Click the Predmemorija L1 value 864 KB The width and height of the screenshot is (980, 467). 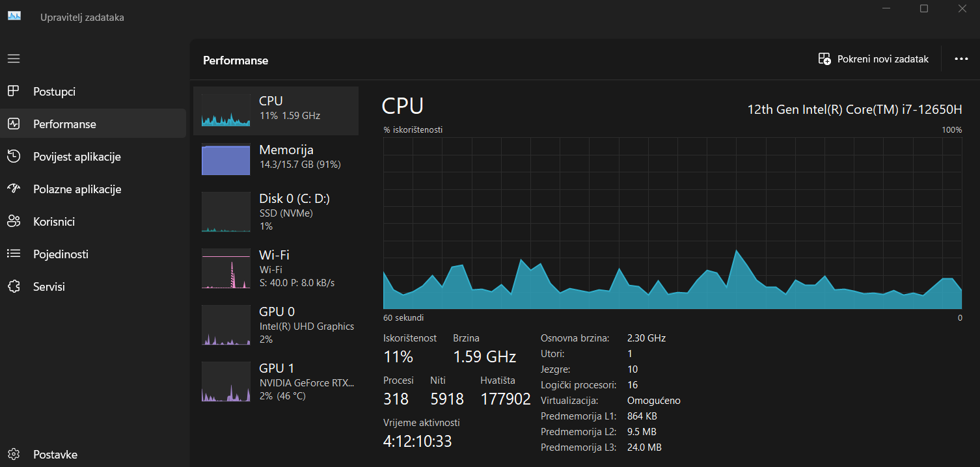click(x=644, y=416)
